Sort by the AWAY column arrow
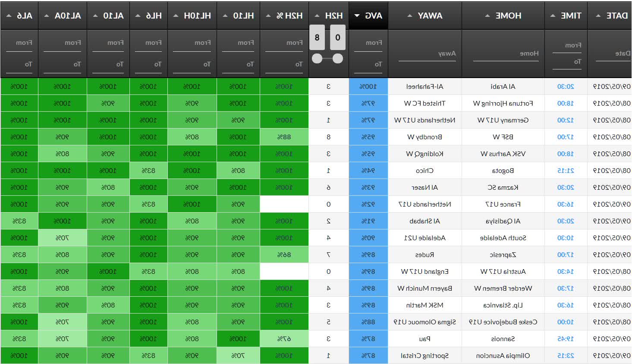Screen dimensions: 632x364 pyautogui.click(x=409, y=16)
